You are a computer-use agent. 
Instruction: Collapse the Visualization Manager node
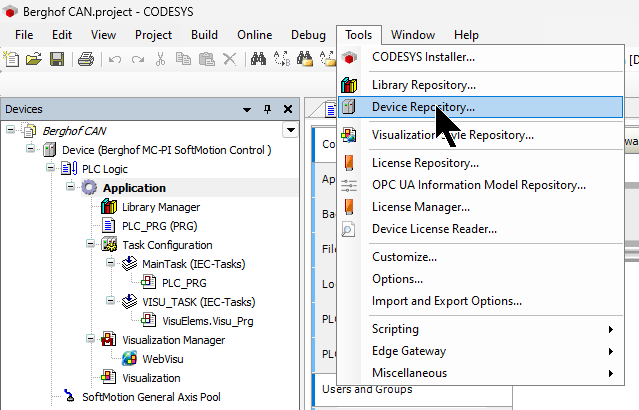[x=90, y=338]
